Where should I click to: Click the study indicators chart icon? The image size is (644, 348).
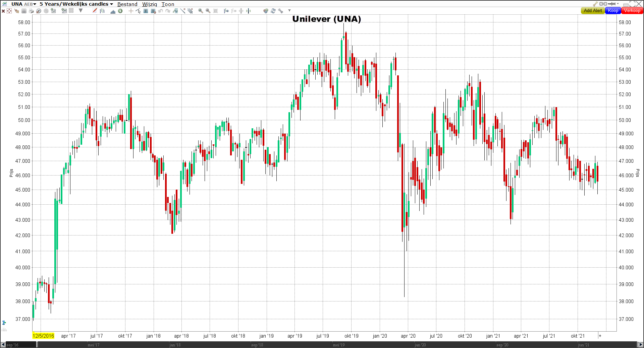[x=175, y=11]
